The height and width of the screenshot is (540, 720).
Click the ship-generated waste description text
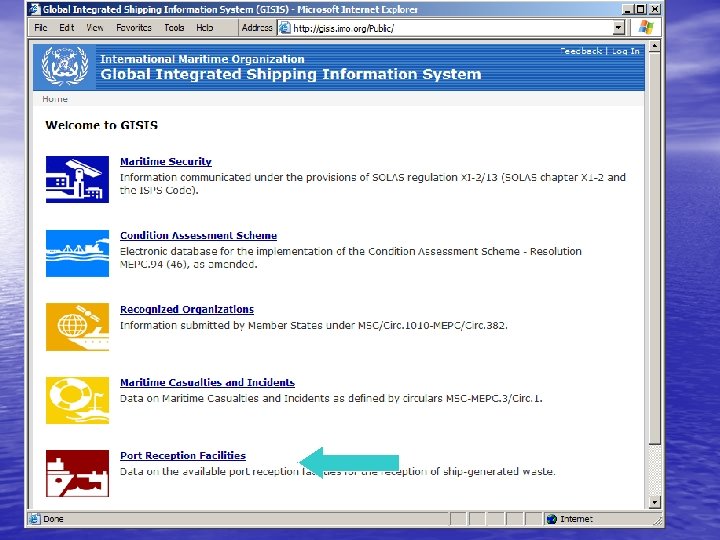(x=338, y=472)
